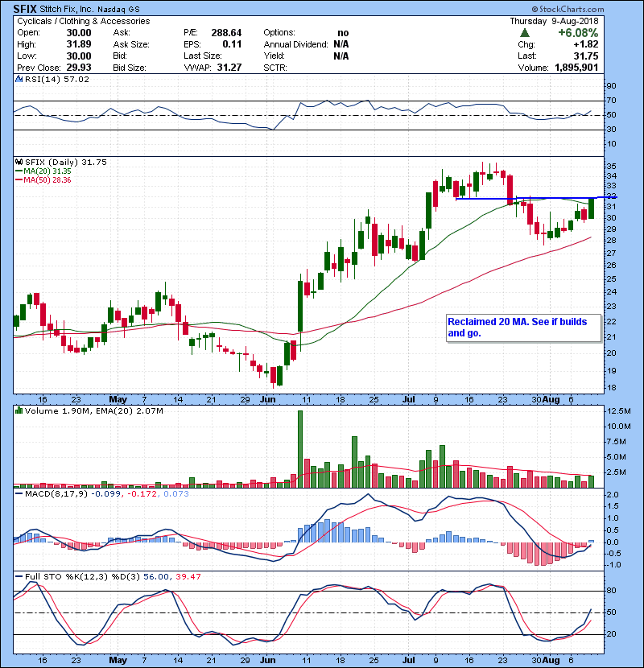The height and width of the screenshot is (668, 644).
Task: Click the Prev Close value 29.93
Action: click(x=79, y=68)
